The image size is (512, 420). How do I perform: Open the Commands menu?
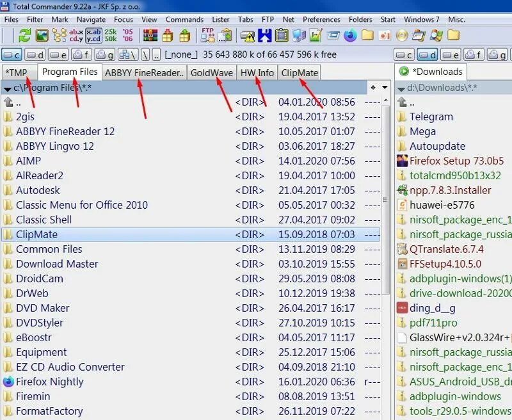point(184,20)
